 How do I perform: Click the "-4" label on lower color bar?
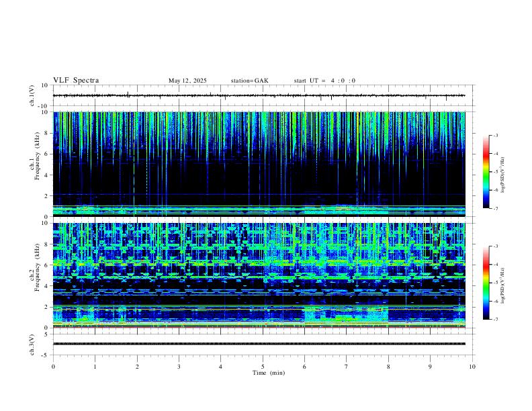[x=495, y=265]
